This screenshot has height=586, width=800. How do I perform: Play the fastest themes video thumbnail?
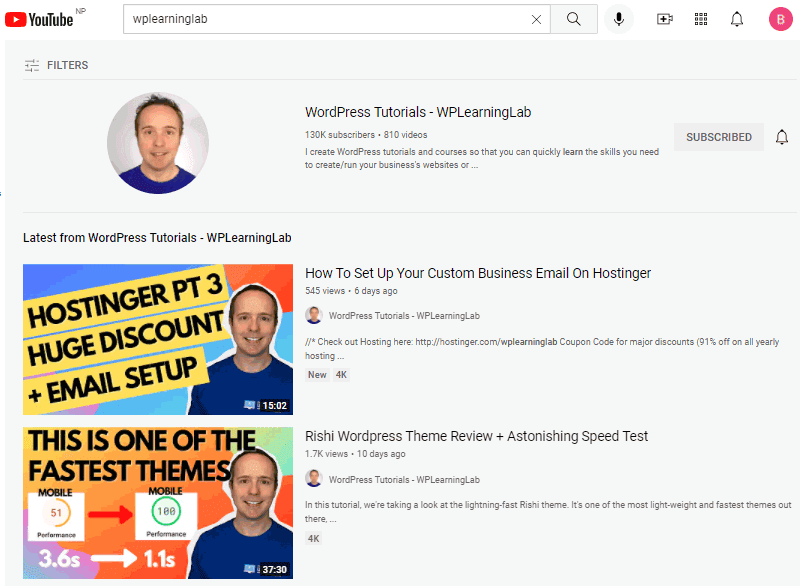click(x=158, y=503)
